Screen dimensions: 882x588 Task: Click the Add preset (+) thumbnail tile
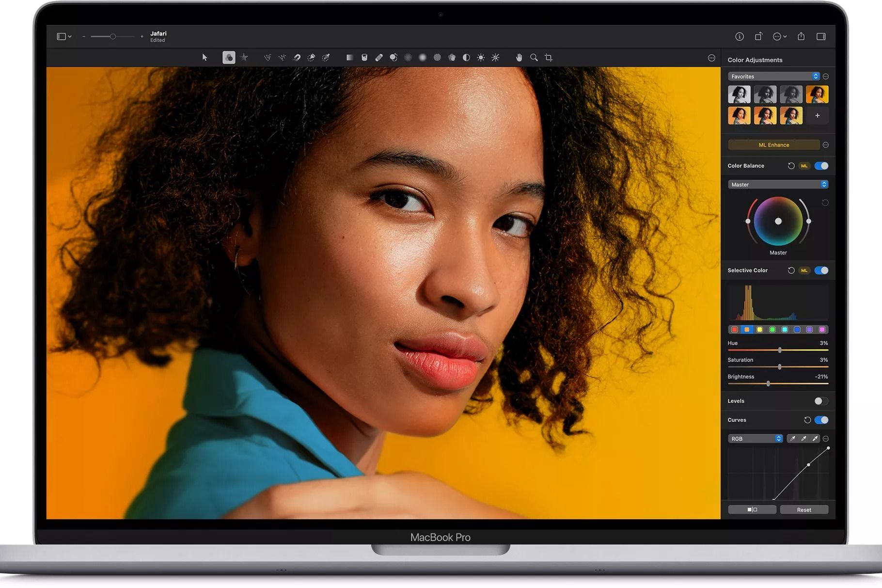(817, 115)
